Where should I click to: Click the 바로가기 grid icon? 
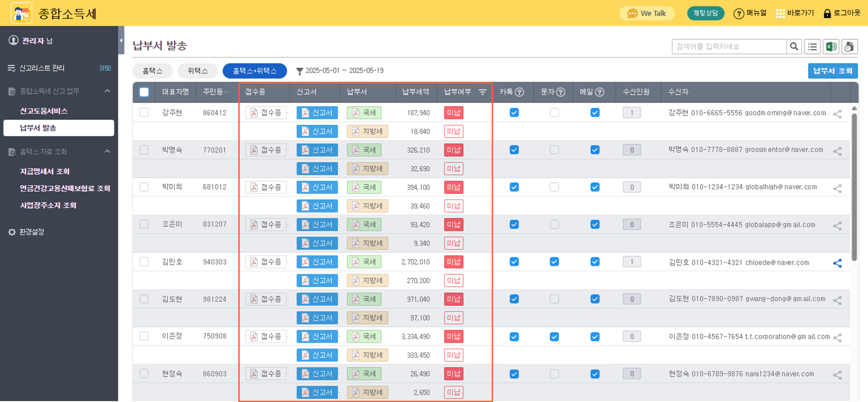pyautogui.click(x=780, y=13)
